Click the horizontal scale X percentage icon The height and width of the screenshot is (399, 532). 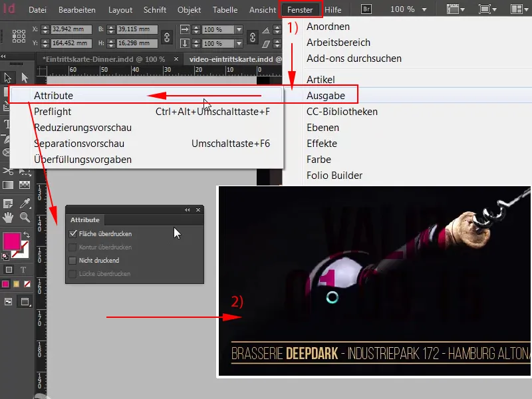click(x=185, y=29)
